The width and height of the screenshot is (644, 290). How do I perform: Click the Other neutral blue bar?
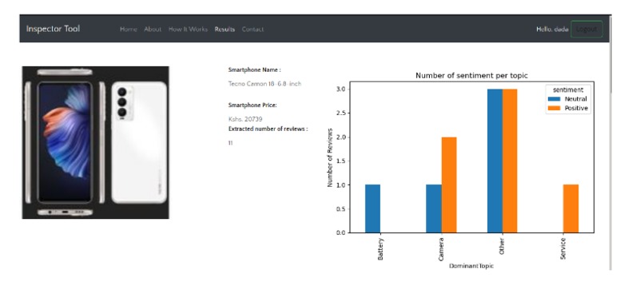click(x=495, y=161)
